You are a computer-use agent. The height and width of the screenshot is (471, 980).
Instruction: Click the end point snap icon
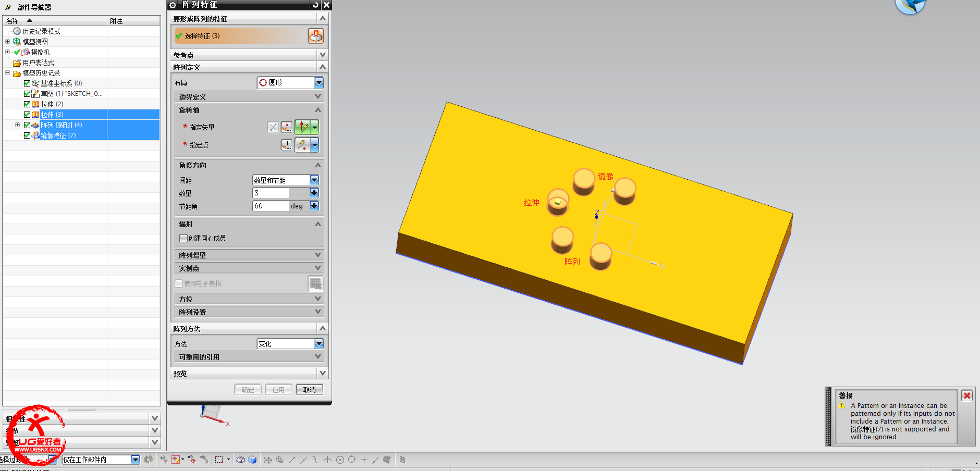(x=292, y=460)
